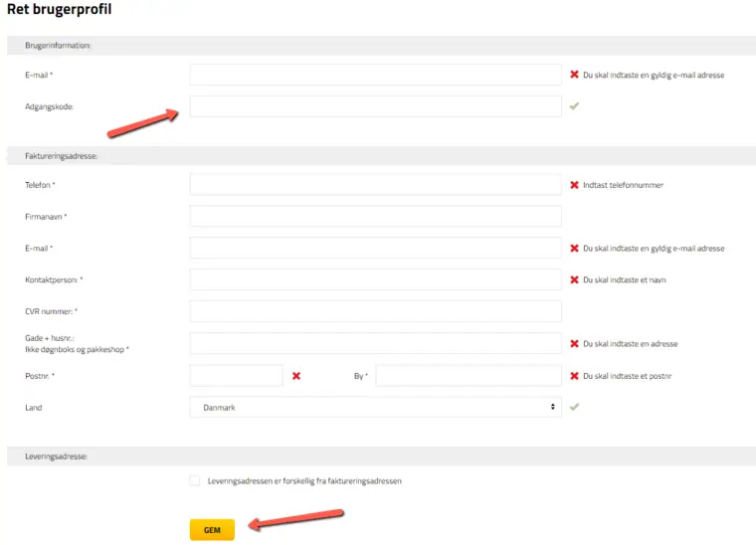Click red X icon beside Kontaktperson field

[574, 280]
